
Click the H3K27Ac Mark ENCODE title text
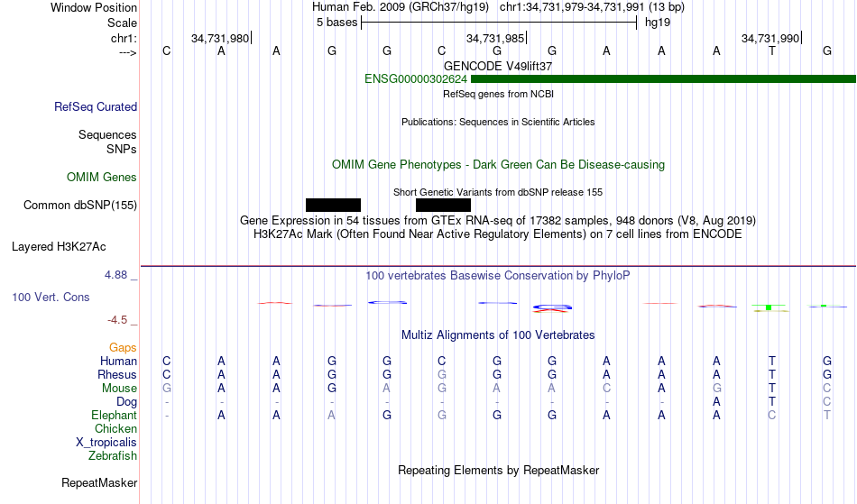point(498,234)
